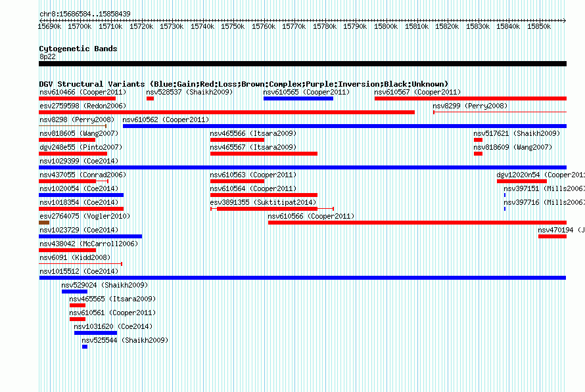This screenshot has width=585, height=392.
Task: Click the nsv6091 (Kidd2008) label
Action: (x=75, y=257)
